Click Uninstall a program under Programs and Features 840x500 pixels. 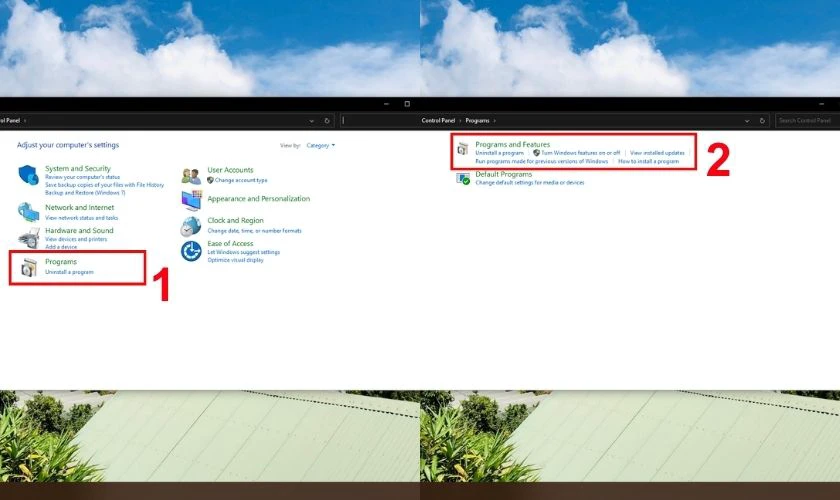[x=499, y=153]
